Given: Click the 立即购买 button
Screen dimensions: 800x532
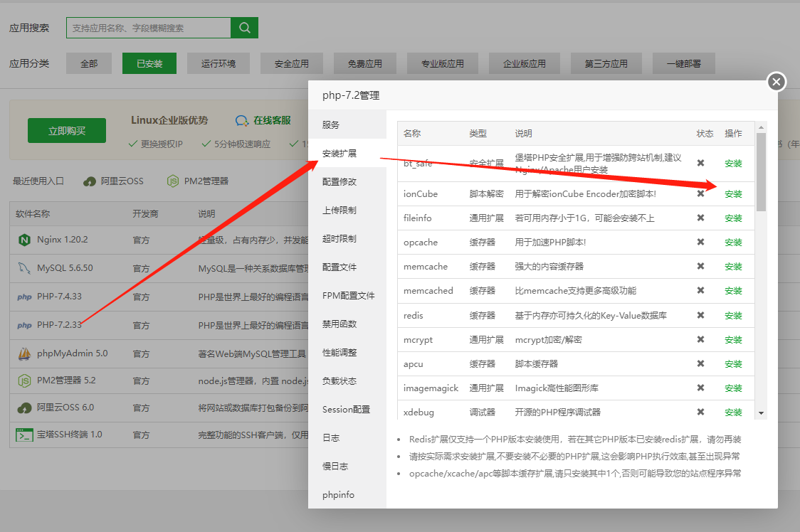Looking at the screenshot, I should point(67,131).
